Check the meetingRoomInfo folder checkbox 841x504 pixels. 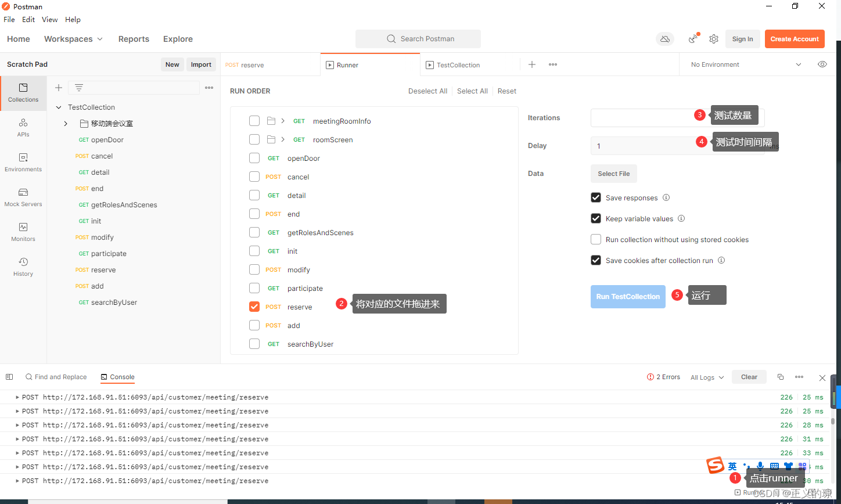(254, 121)
